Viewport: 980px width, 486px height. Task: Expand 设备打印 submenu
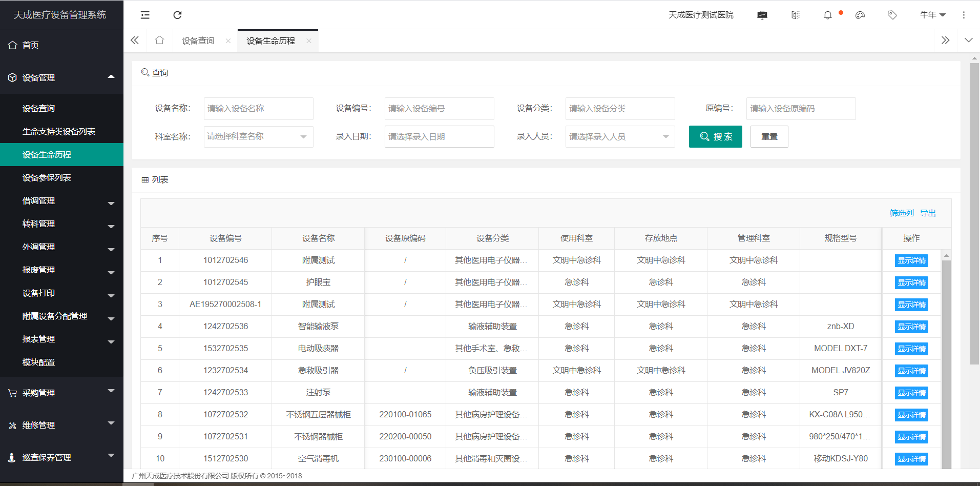(x=61, y=293)
